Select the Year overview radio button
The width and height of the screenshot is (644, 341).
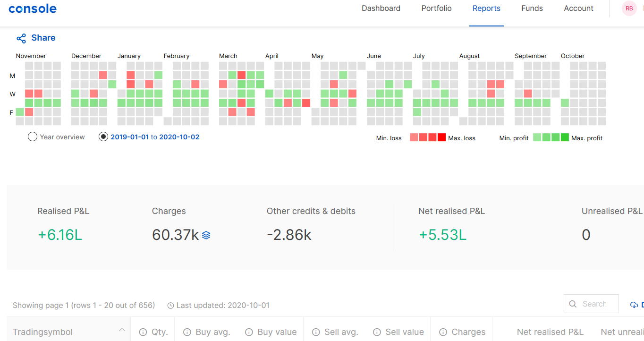click(33, 137)
